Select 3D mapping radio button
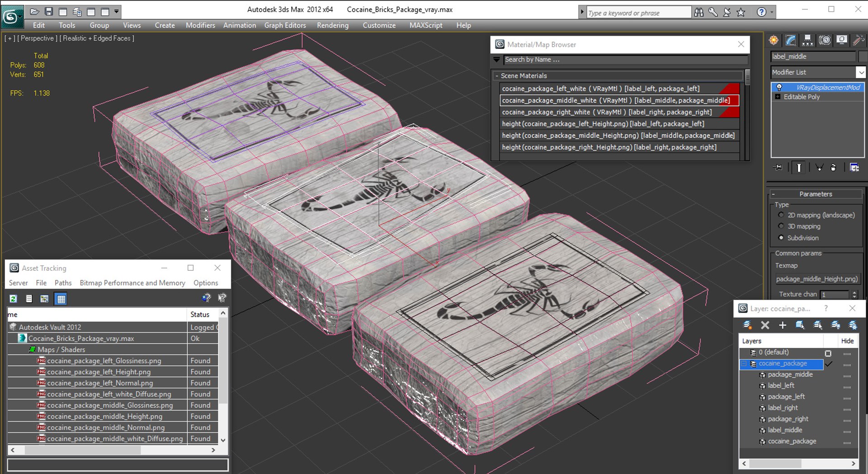Viewport: 868px width, 474px height. pyautogui.click(x=781, y=226)
